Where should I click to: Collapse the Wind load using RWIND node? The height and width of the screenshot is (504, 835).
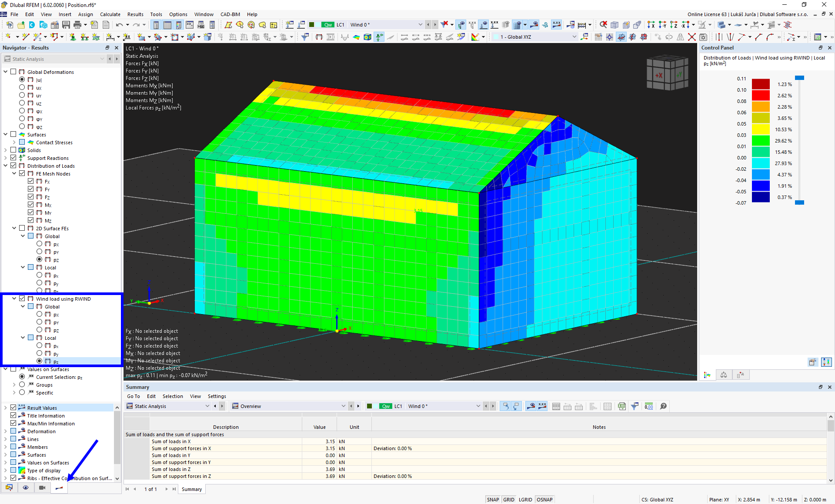pyautogui.click(x=14, y=298)
